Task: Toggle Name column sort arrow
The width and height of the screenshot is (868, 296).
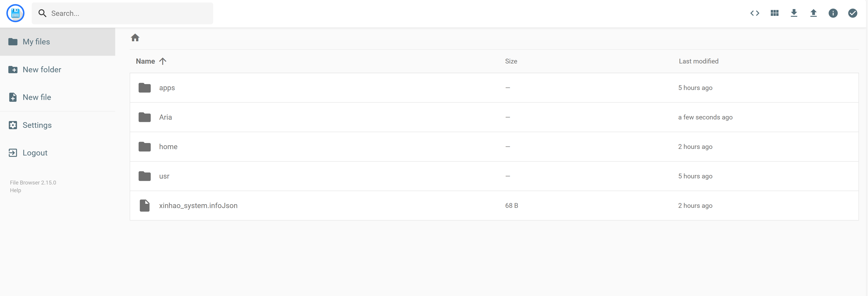Action: click(163, 61)
